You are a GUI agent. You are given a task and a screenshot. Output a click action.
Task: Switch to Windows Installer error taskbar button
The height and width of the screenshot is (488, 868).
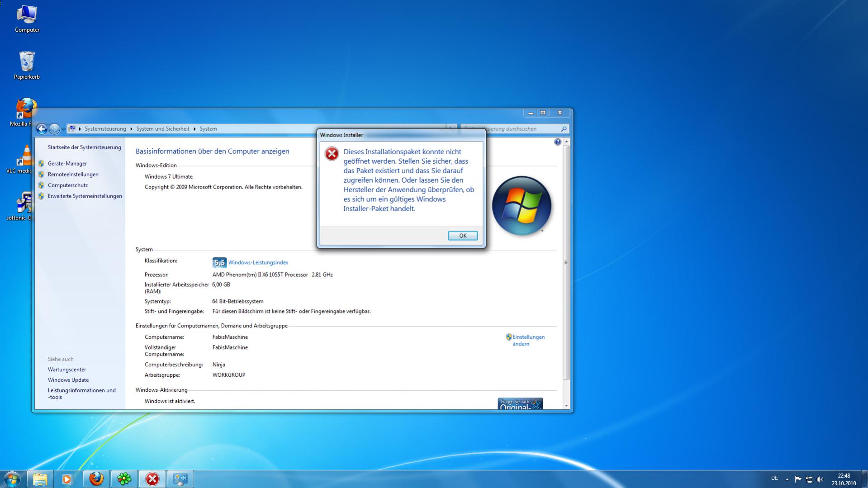[152, 479]
